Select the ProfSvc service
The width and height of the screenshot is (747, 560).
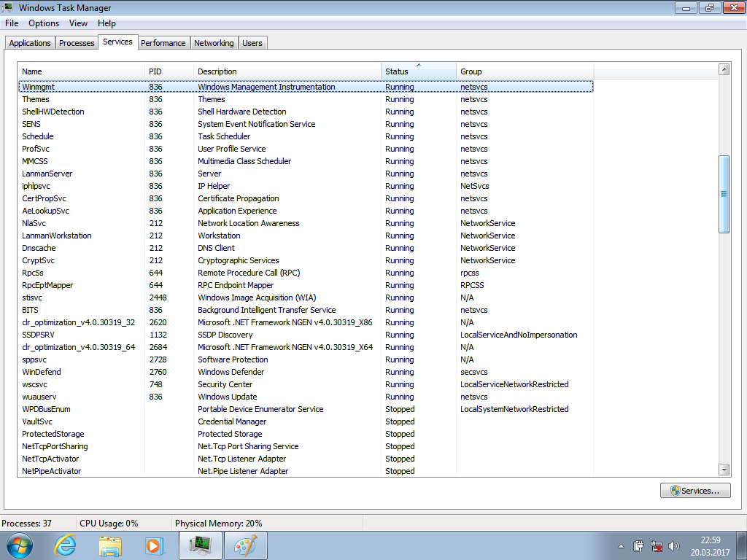click(x=36, y=149)
